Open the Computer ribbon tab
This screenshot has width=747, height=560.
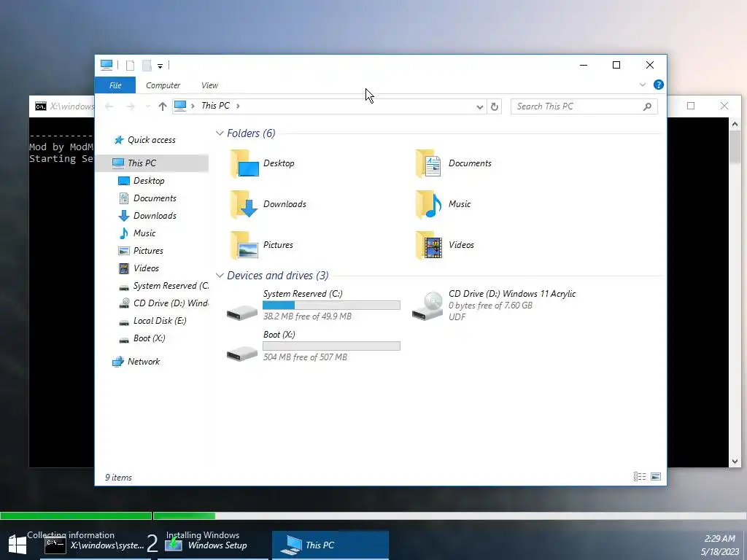tap(163, 85)
